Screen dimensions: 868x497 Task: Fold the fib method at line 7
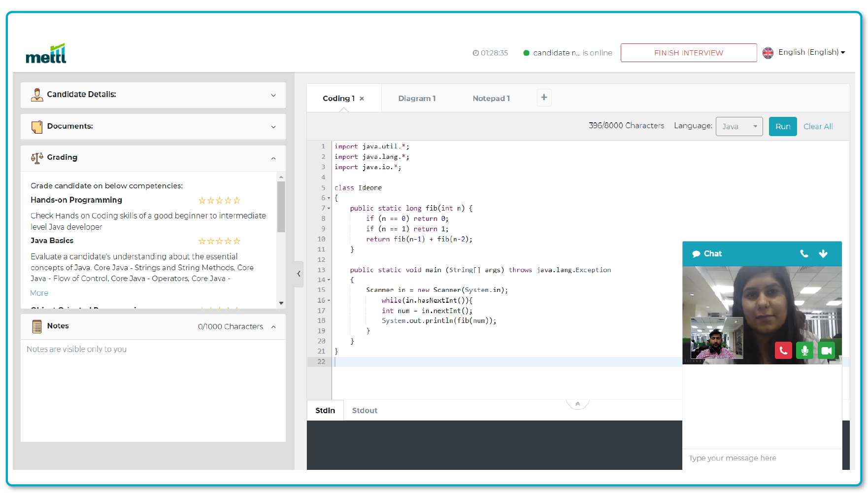click(329, 209)
